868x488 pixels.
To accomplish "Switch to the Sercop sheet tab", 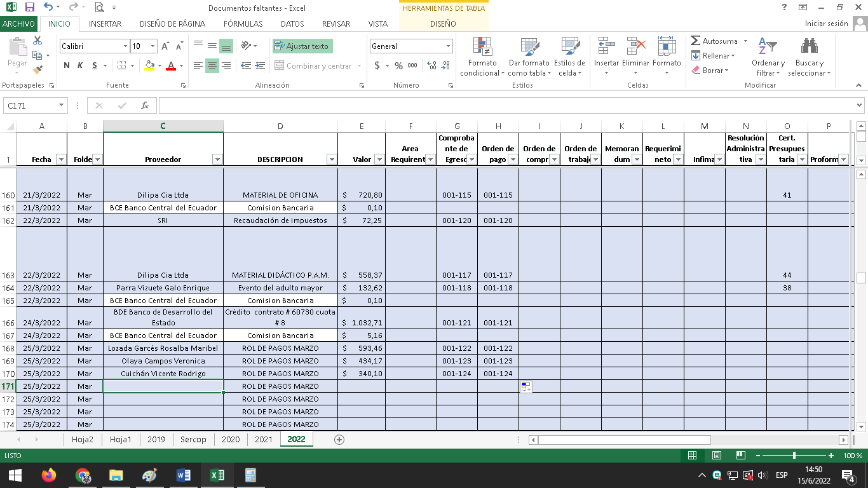I will 193,440.
